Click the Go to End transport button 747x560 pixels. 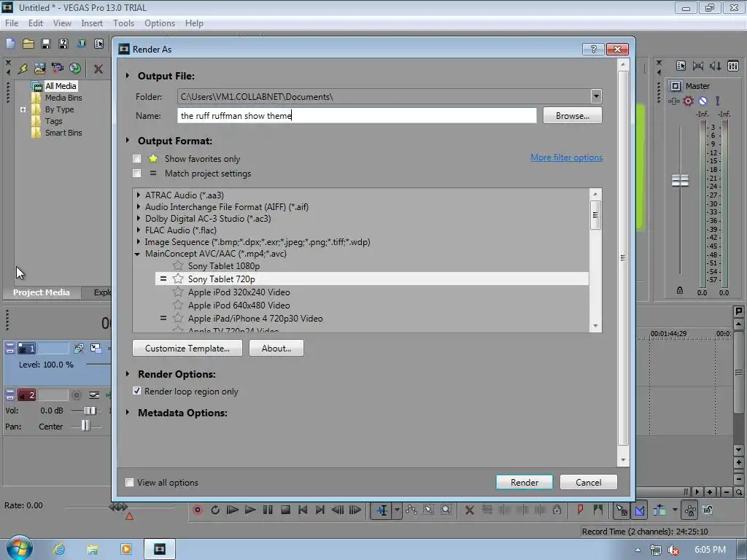click(x=320, y=510)
